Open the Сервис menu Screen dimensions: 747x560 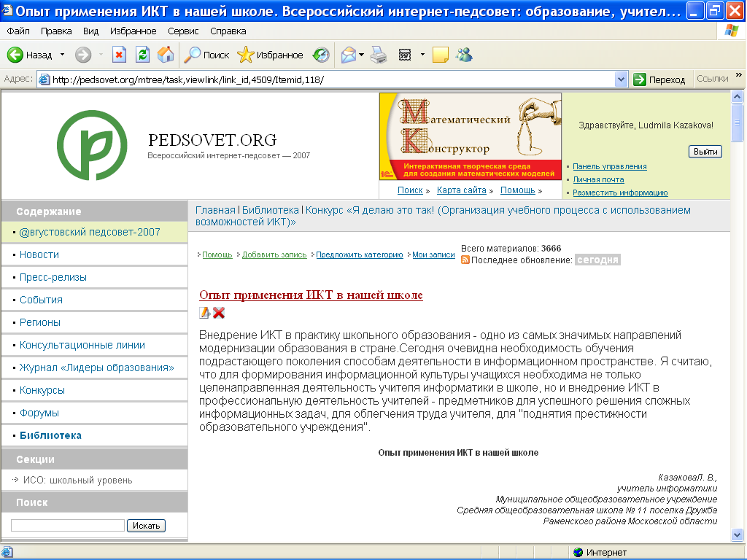point(183,31)
